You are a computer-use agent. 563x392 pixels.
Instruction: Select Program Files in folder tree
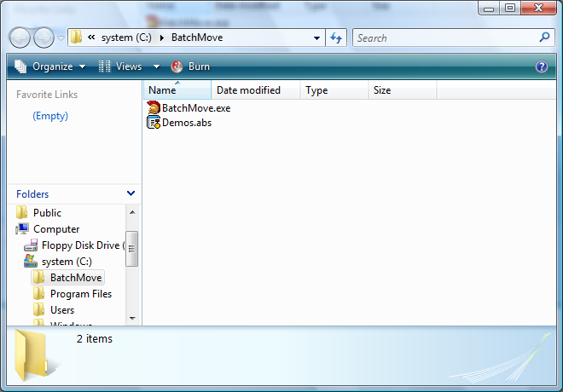click(80, 294)
